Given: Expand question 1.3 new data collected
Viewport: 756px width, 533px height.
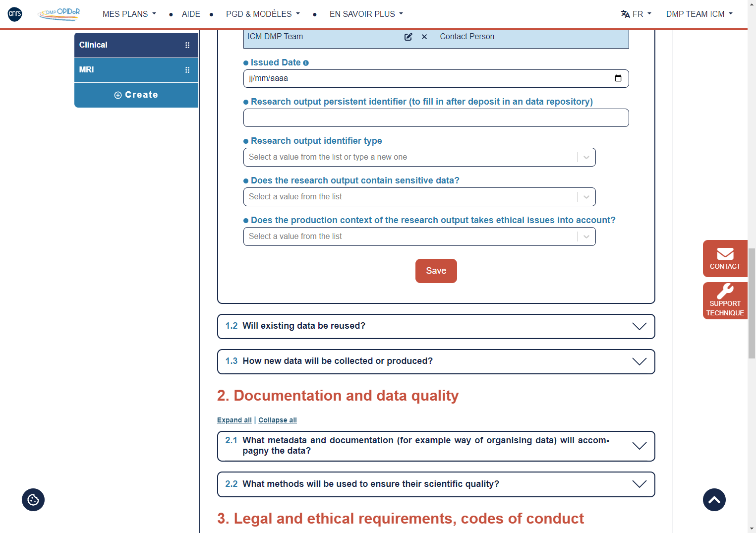Looking at the screenshot, I should click(x=436, y=361).
